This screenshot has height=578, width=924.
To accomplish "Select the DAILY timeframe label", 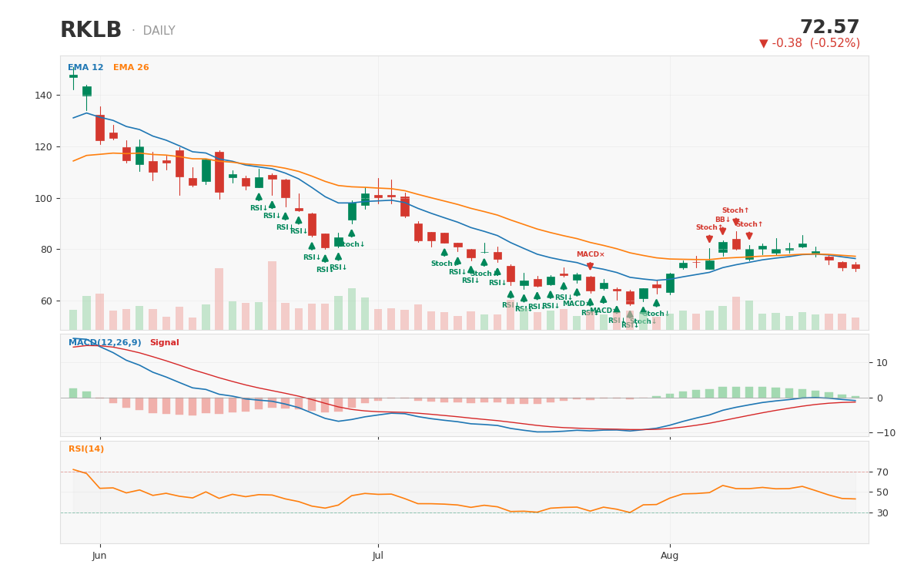I will tap(159, 31).
